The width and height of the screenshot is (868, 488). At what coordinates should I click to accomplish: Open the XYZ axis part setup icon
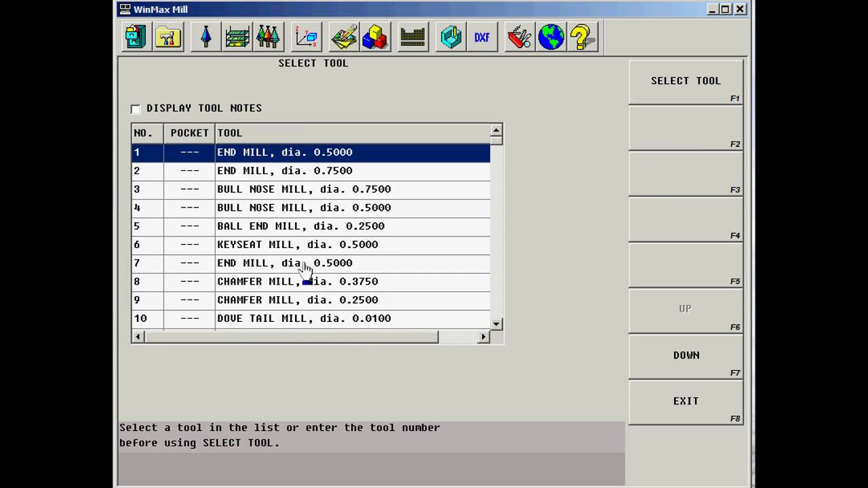(307, 37)
